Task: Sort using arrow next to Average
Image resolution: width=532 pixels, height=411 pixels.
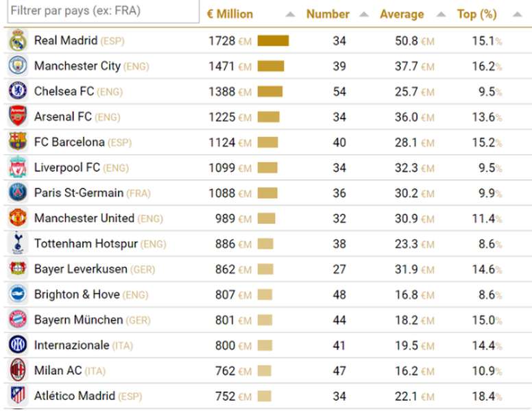Action: coord(441,14)
